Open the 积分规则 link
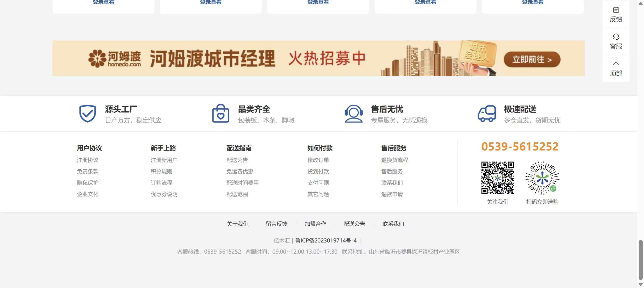644x288 pixels. point(161,171)
